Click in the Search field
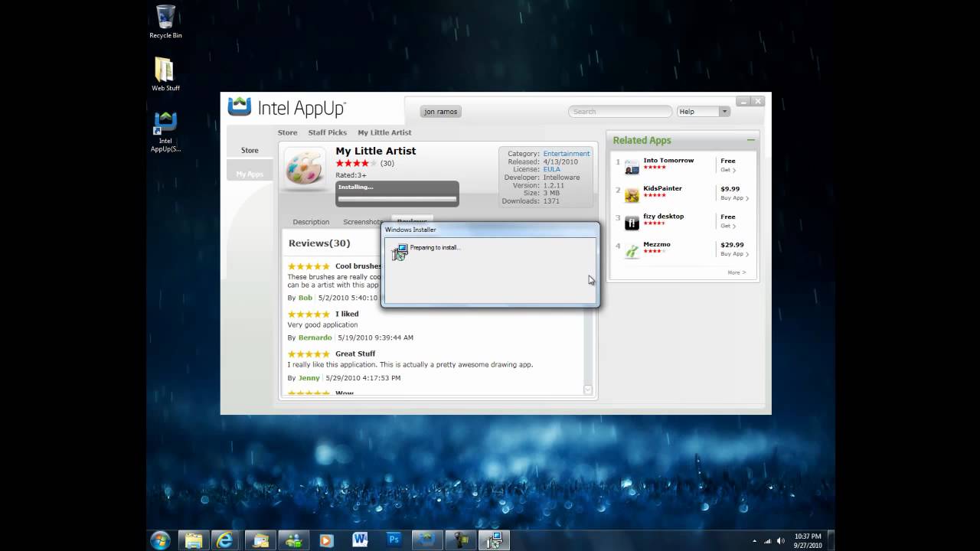The height and width of the screenshot is (551, 980). click(x=620, y=112)
